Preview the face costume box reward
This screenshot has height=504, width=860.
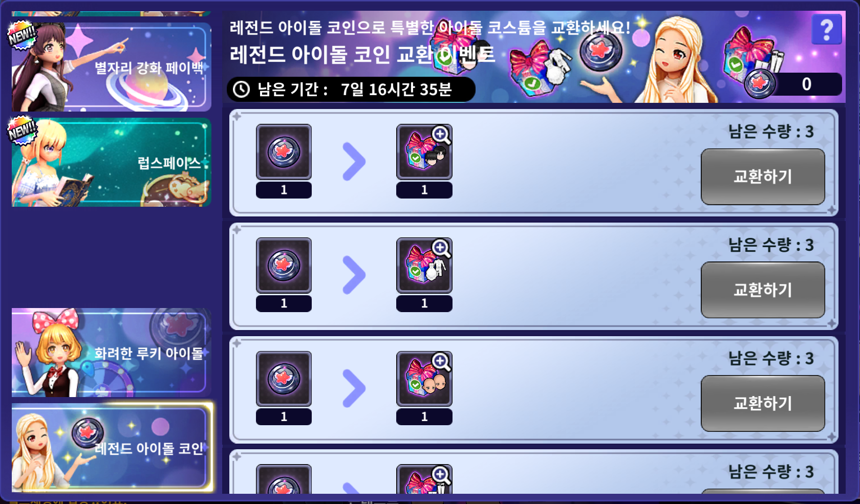[x=424, y=379]
